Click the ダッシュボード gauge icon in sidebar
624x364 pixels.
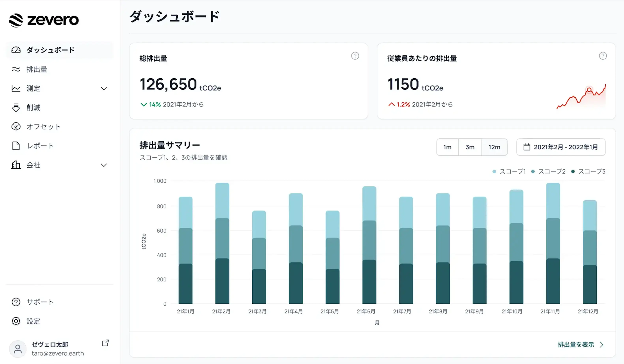(x=16, y=50)
